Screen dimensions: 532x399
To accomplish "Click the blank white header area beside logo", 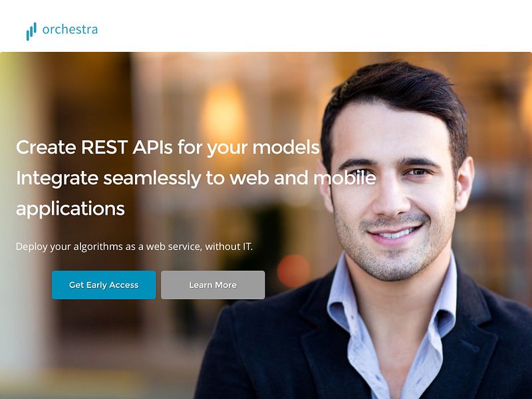I will pos(305,26).
